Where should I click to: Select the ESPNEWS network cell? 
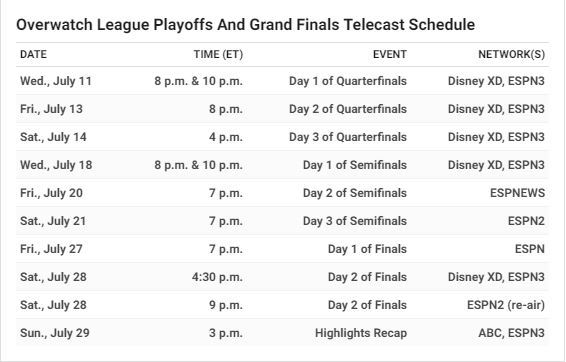tap(517, 193)
